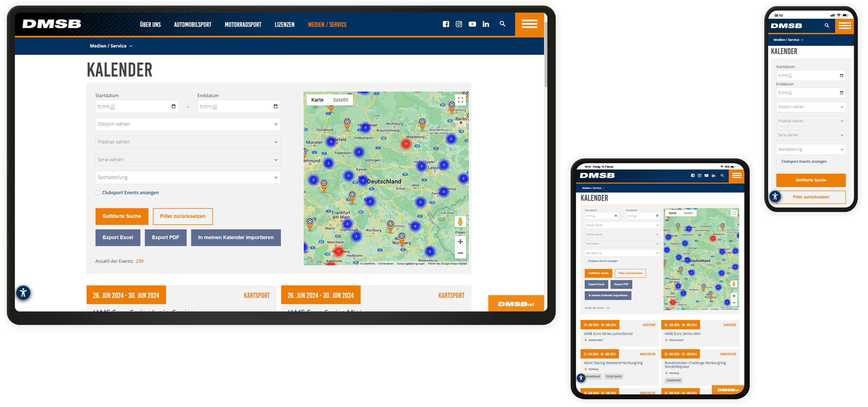Open Instagram icon in desktop header
This screenshot has height=407, width=868.
tap(459, 24)
